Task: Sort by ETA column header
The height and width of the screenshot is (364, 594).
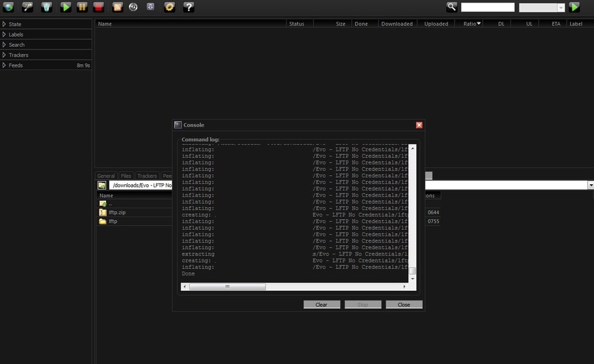Action: coord(552,24)
